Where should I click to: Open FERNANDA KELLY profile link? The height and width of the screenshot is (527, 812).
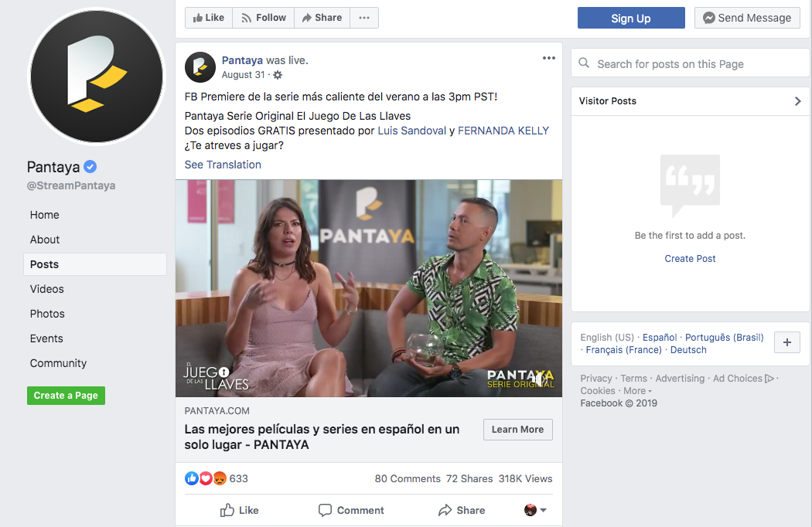coord(503,131)
